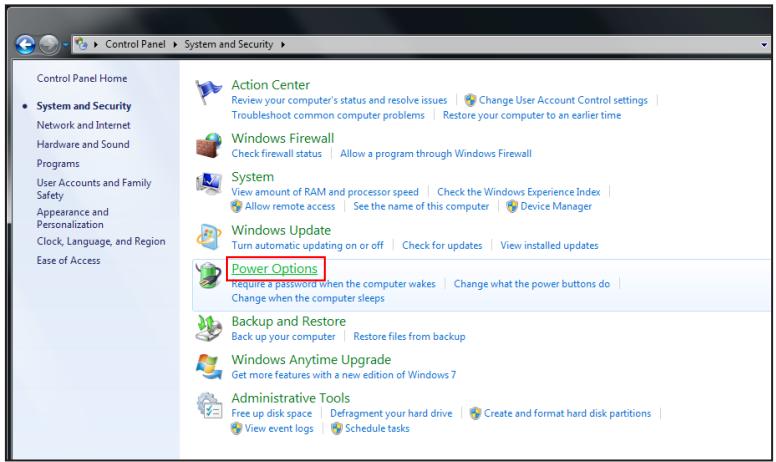
Task: Click the Backup and Restore icon
Action: coord(208,328)
